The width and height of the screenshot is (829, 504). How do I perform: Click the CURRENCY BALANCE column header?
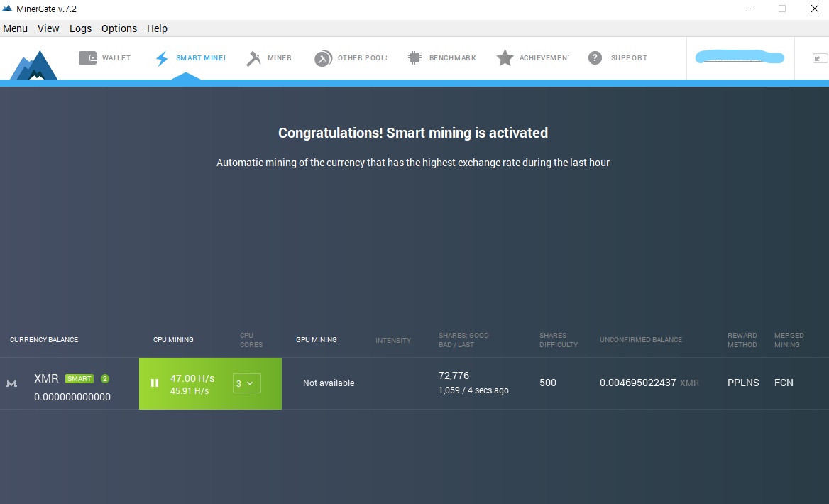tap(44, 340)
